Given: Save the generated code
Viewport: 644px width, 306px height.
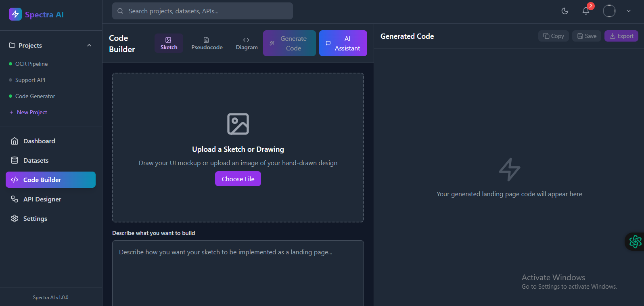Looking at the screenshot, I should point(587,36).
